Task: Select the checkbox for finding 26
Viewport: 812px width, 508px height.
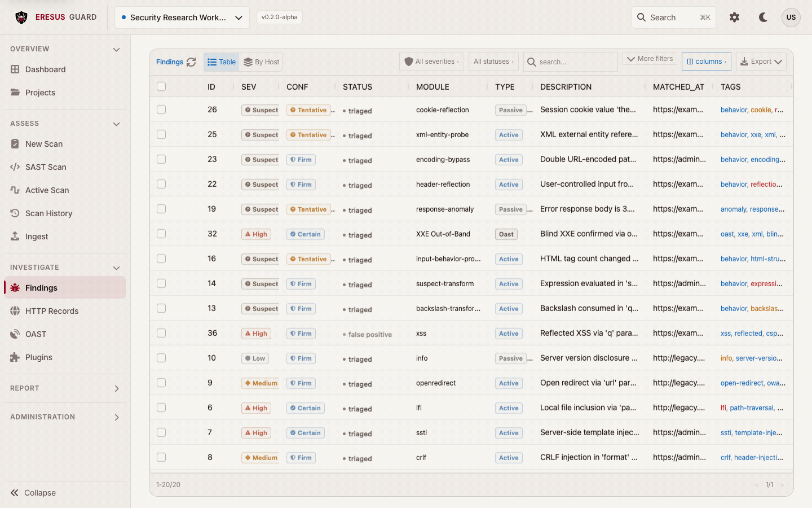Action: tap(161, 110)
